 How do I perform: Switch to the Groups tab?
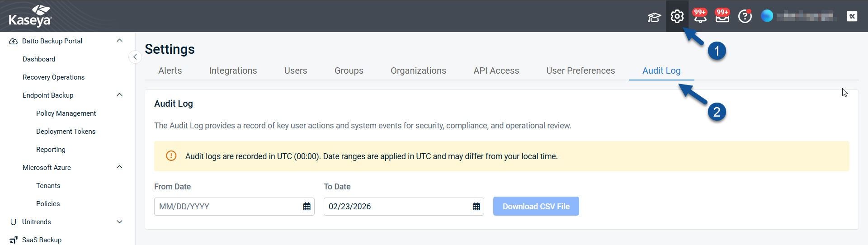pos(349,71)
